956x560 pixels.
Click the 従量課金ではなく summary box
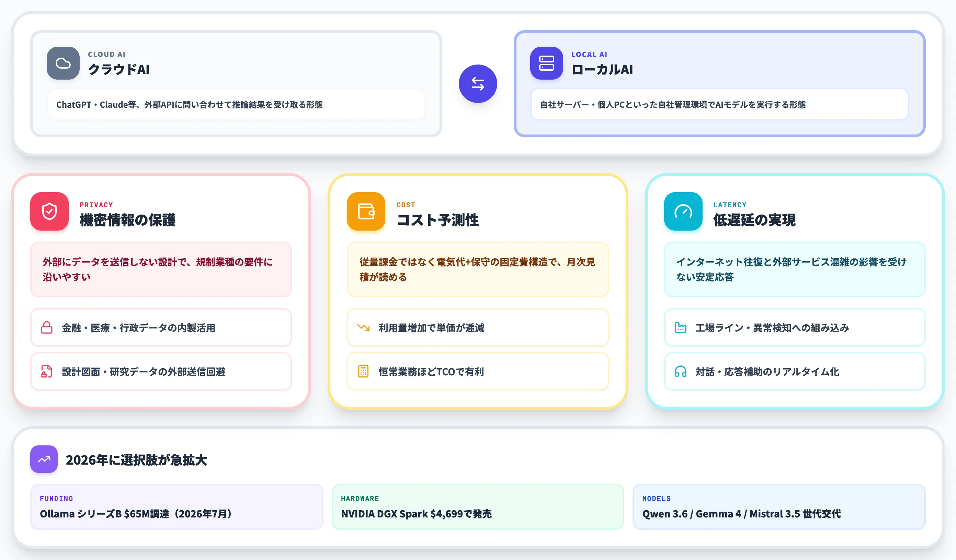478,269
